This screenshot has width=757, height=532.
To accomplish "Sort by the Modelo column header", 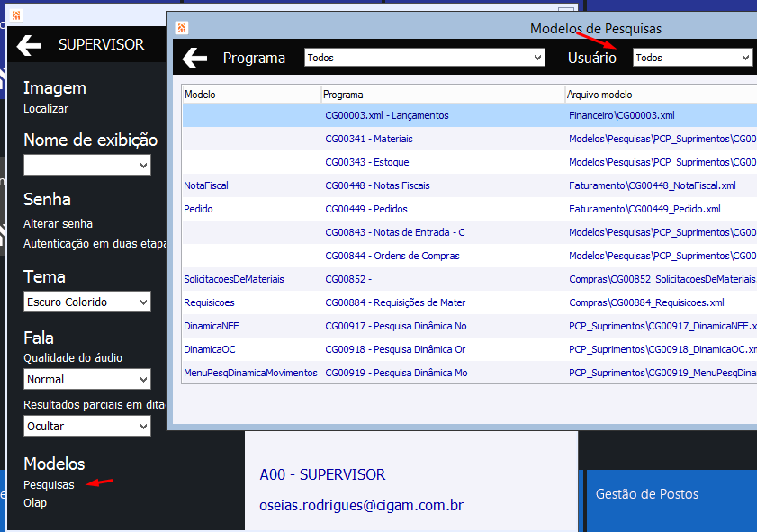I will (251, 95).
